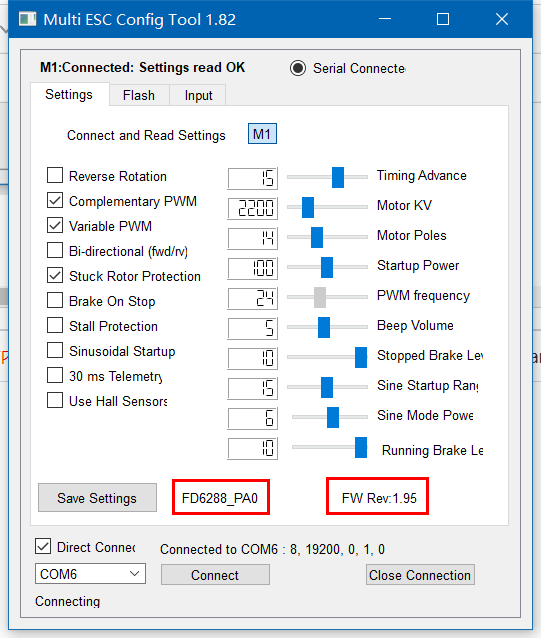Click the M1 connect button
The width and height of the screenshot is (541, 638).
262,133
